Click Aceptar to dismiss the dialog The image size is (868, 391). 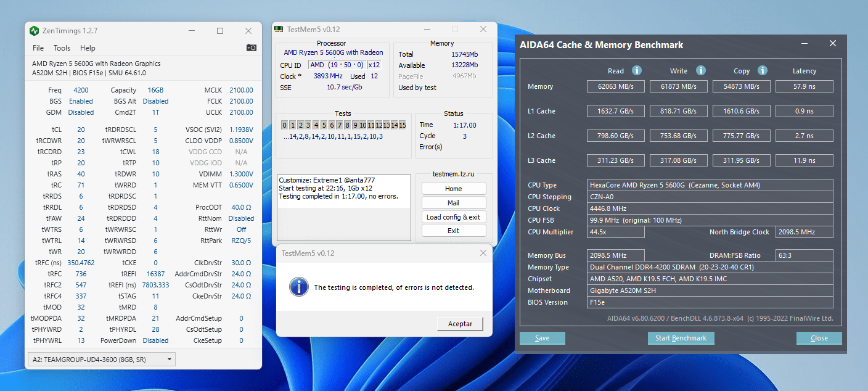[x=460, y=324]
